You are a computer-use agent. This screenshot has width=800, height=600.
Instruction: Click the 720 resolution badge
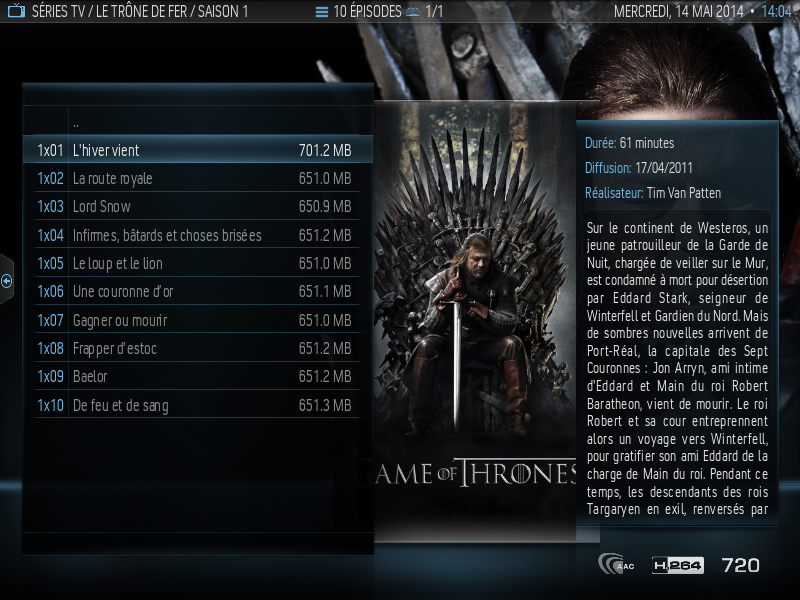coord(740,565)
